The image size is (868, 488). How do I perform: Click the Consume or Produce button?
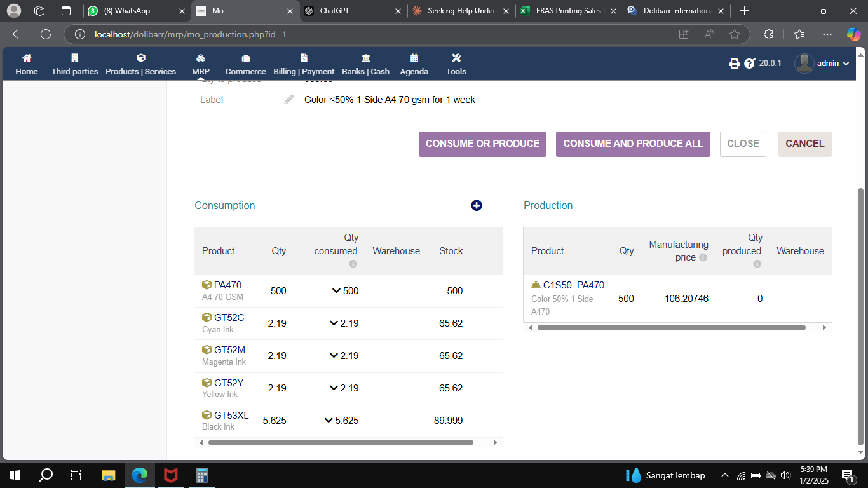click(482, 144)
